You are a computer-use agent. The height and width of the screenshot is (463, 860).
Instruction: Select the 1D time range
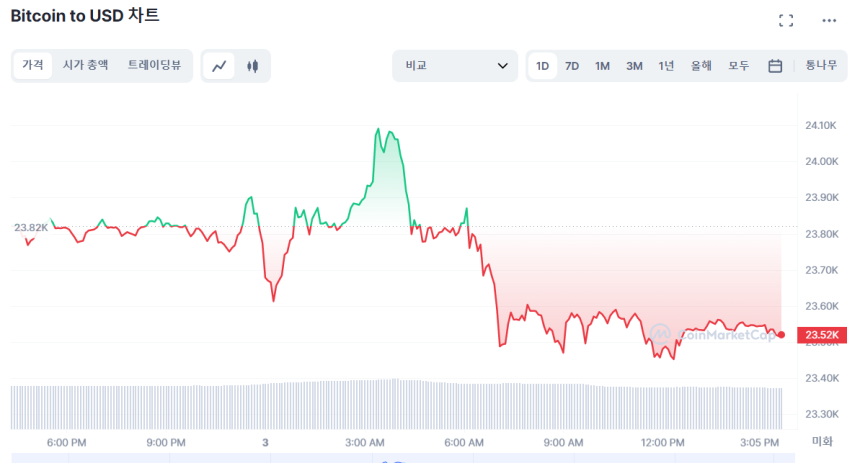[542, 66]
